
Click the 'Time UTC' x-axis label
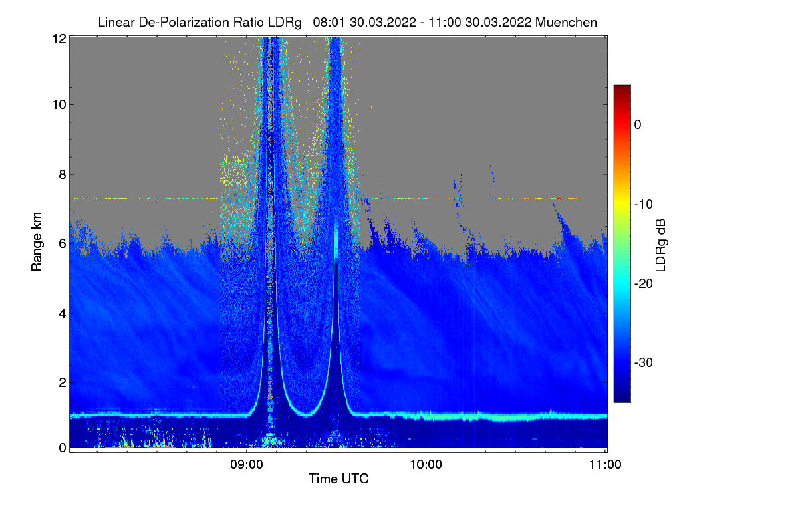click(x=338, y=479)
